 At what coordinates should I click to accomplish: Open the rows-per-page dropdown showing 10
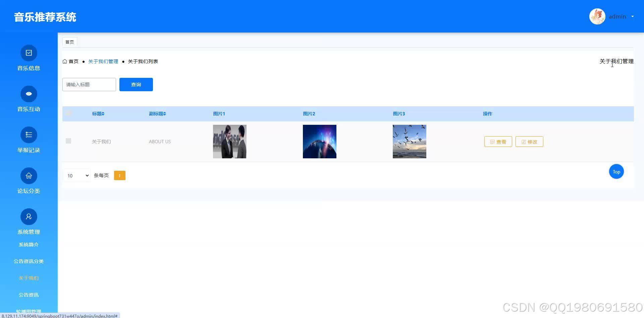pos(76,175)
